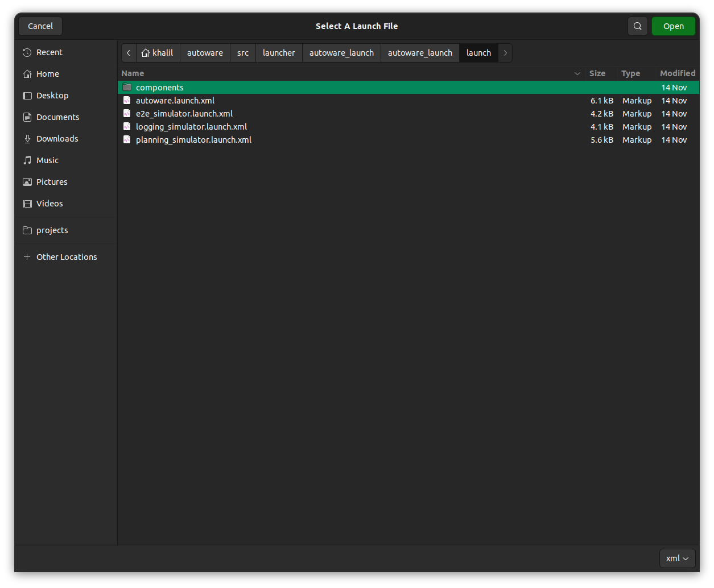
Task: Click the Open button
Action: (674, 26)
